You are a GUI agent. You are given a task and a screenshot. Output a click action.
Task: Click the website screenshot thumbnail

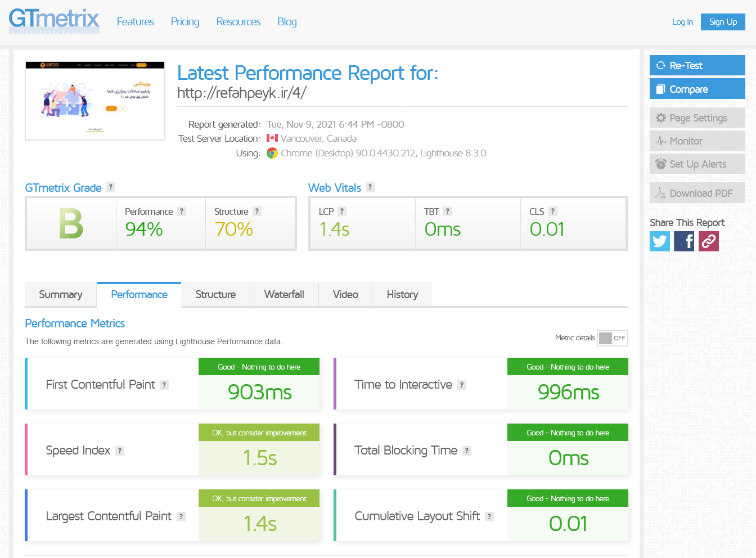[95, 101]
